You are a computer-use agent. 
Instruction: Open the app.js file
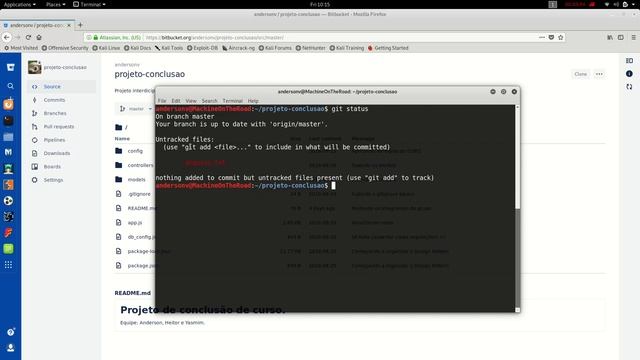tap(135, 222)
